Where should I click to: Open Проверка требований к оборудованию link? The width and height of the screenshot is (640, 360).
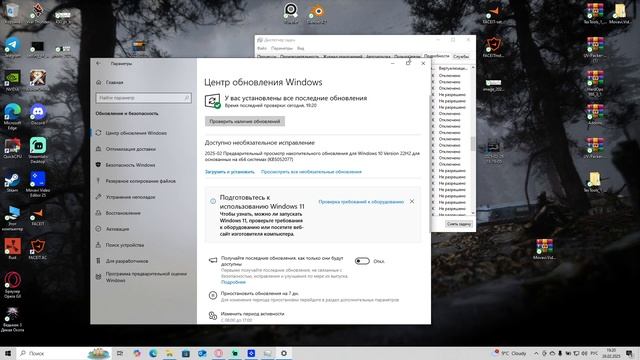[x=361, y=202]
